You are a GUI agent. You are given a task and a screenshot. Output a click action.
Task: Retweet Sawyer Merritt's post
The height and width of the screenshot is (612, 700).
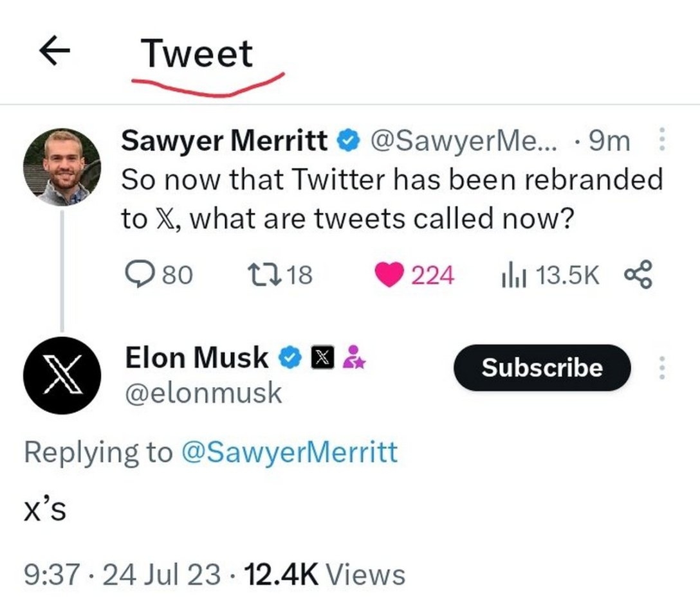(247, 275)
